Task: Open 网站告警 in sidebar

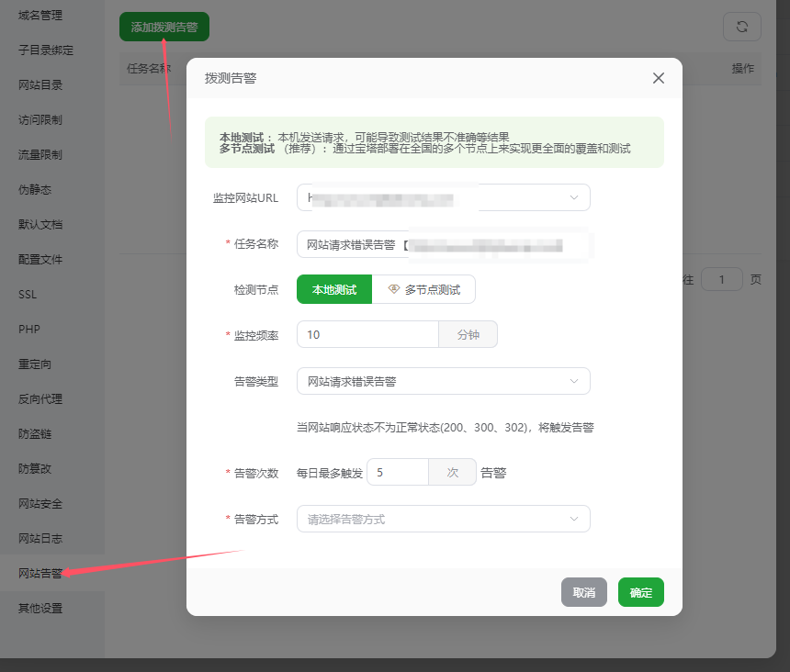Action: (x=40, y=574)
